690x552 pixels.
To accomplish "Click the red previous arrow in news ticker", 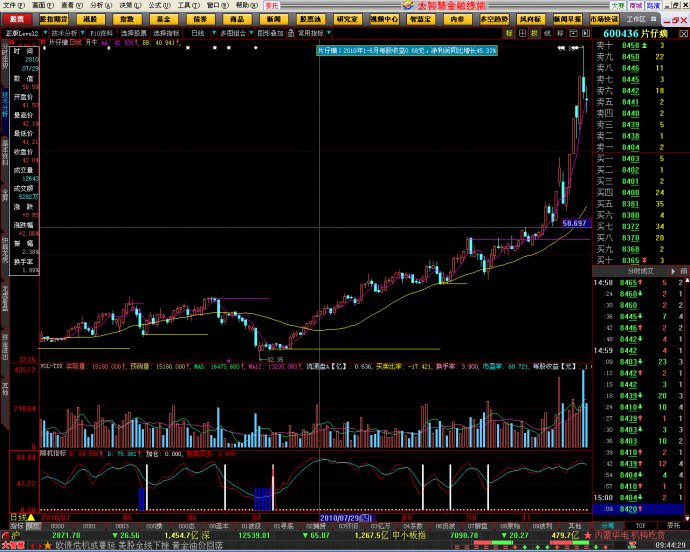I will (31, 546).
